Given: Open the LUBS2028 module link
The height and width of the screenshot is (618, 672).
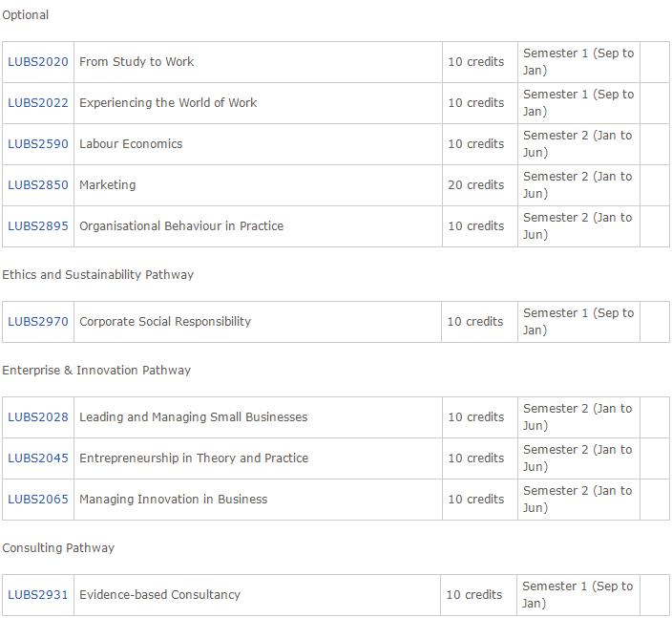Looking at the screenshot, I should [38, 417].
